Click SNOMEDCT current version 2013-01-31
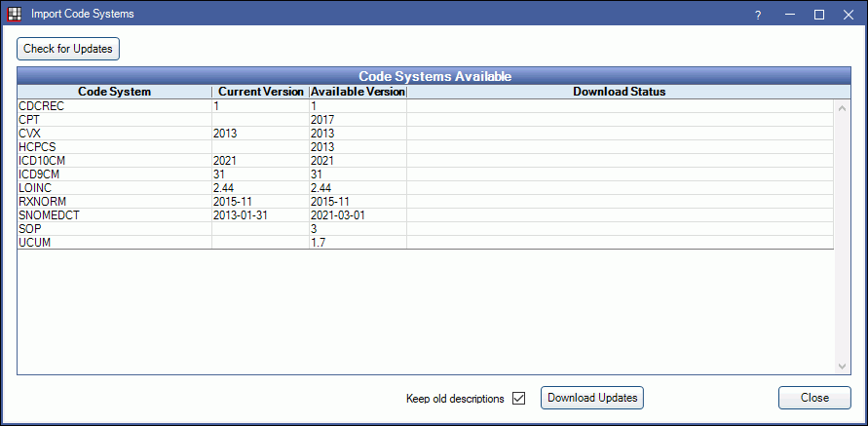This screenshot has width=868, height=426. coord(241,215)
